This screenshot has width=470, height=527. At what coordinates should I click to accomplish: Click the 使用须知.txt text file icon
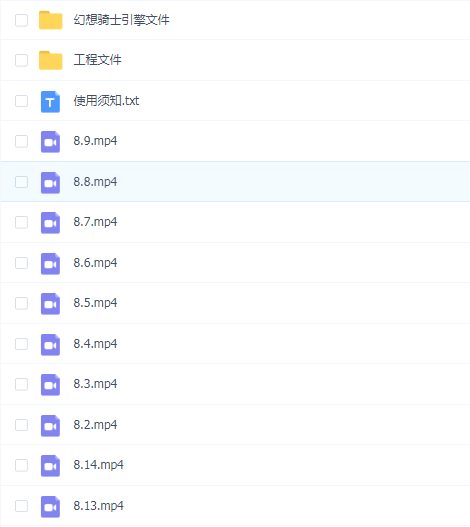[50, 102]
